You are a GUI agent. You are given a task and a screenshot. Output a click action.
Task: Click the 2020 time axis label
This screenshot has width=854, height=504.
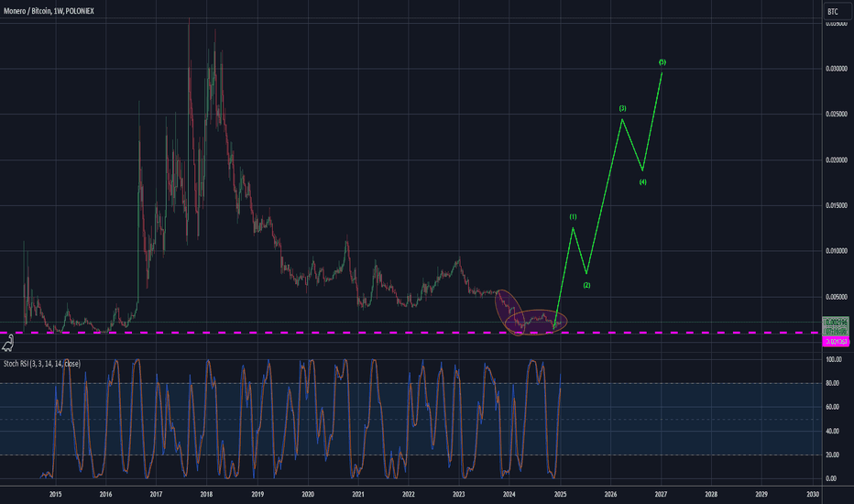(x=308, y=494)
